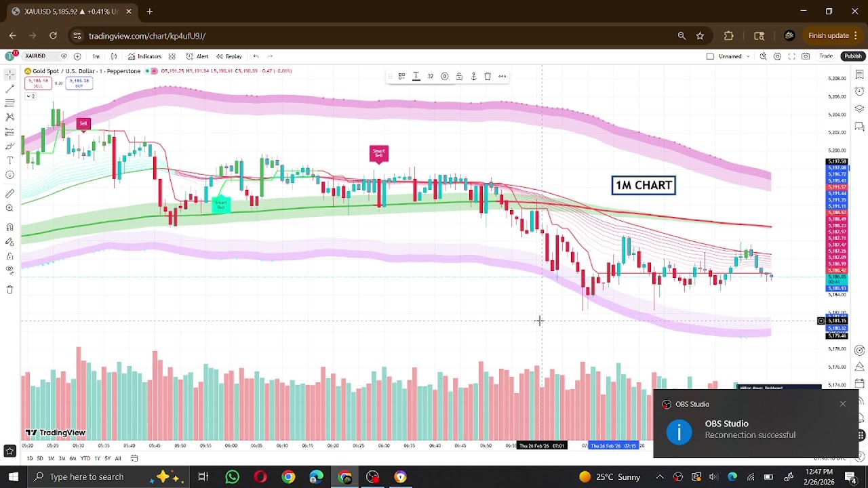Click the Publish button
This screenshot has height=488, width=868.
click(x=853, y=56)
